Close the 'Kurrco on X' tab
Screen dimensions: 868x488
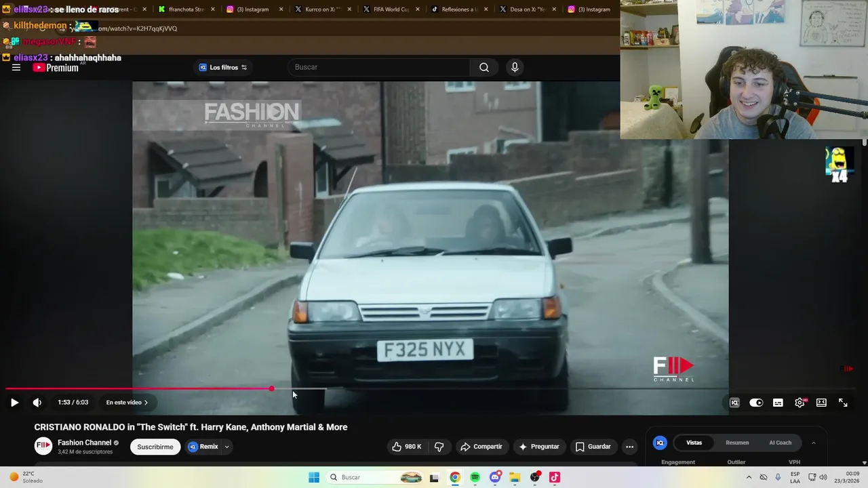[x=349, y=9]
